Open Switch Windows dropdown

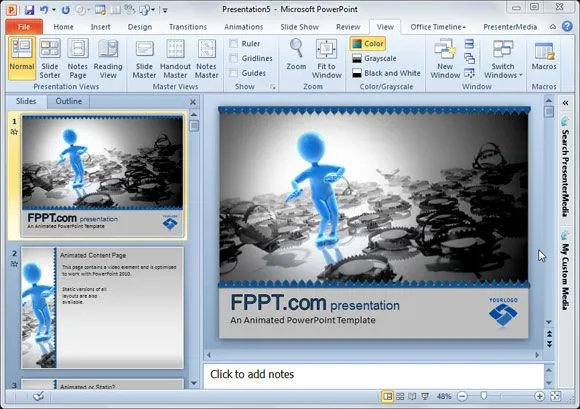[503, 58]
